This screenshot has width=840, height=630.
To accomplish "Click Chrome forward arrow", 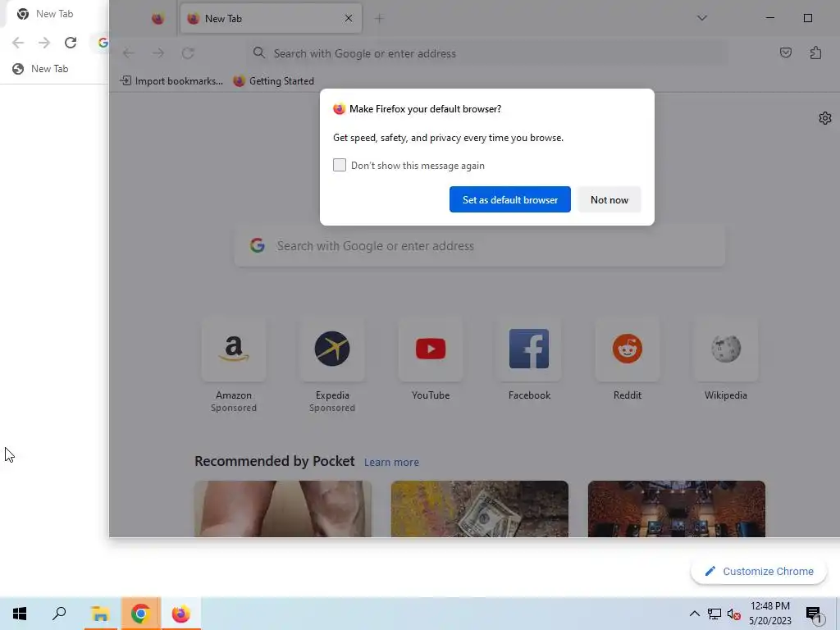I will tap(44, 43).
